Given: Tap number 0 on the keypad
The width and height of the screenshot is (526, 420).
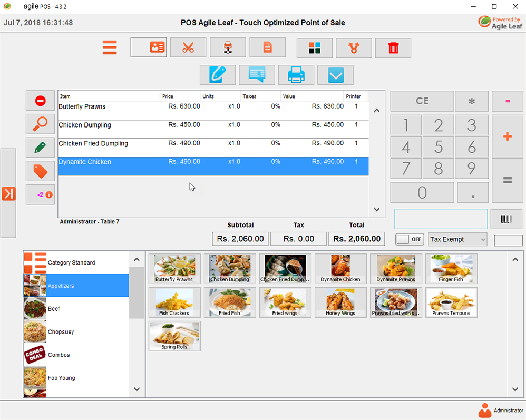Looking at the screenshot, I should (x=422, y=192).
